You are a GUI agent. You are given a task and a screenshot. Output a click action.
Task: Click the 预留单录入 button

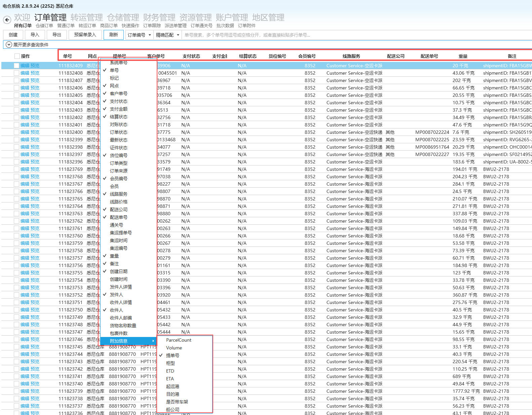click(x=85, y=35)
